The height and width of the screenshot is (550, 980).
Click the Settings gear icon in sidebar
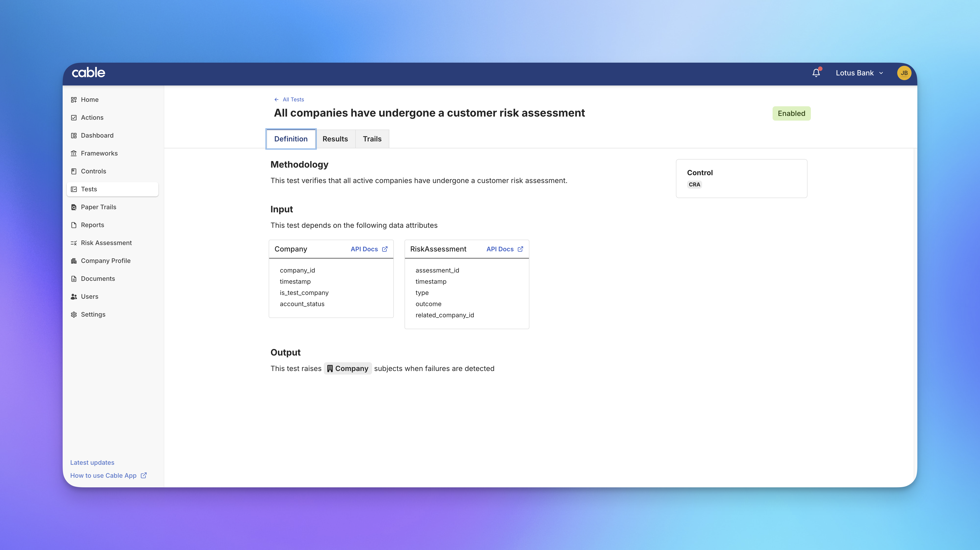[x=74, y=314]
